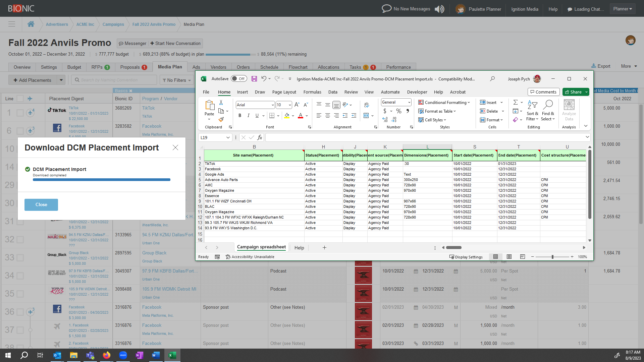Expand the Conditional Formatting menu
Screen dimensions: 644x362
444,103
